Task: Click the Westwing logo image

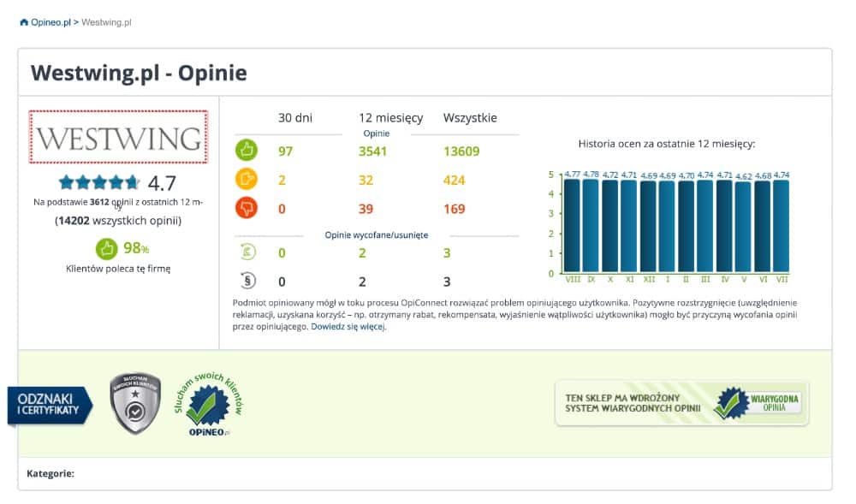Action: tap(118, 137)
